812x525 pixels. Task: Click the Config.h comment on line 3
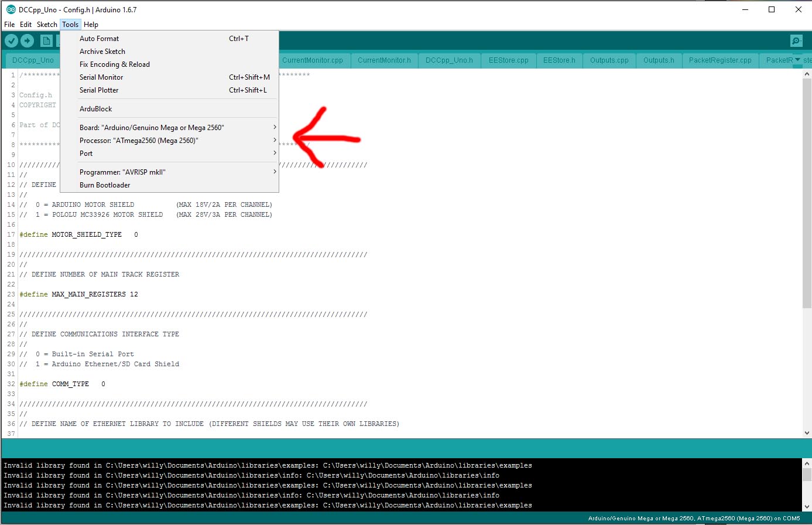tap(36, 95)
